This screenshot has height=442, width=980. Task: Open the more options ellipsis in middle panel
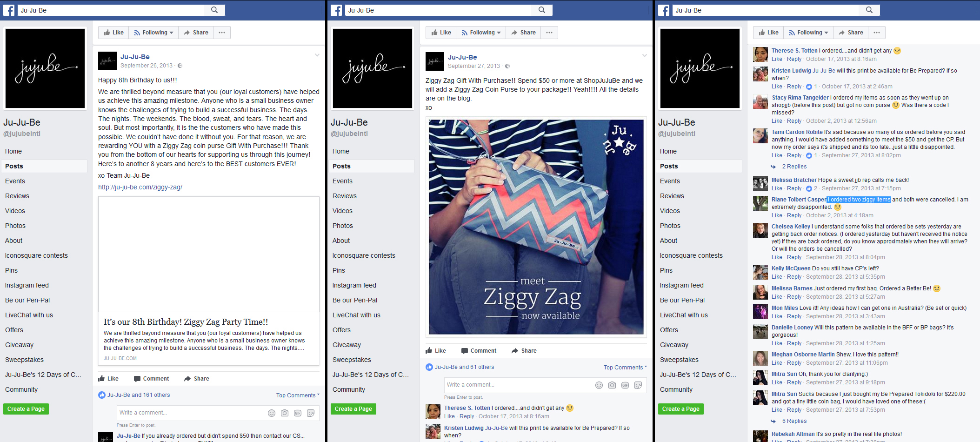(549, 33)
